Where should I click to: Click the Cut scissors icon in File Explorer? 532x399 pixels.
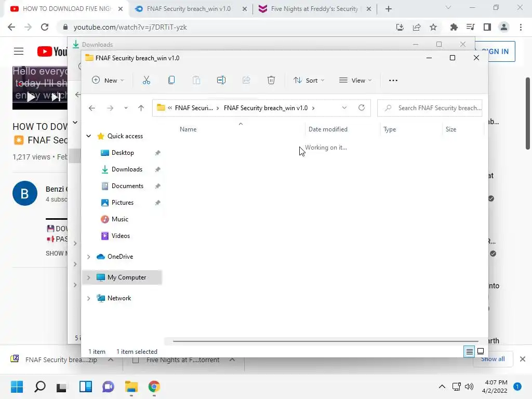146,81
